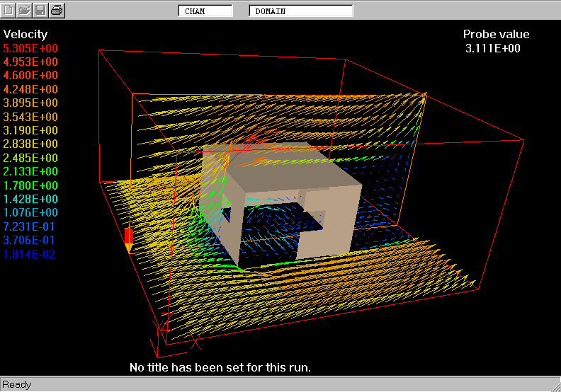Click the Open file folder icon
The height and width of the screenshot is (392, 561).
coord(25,10)
